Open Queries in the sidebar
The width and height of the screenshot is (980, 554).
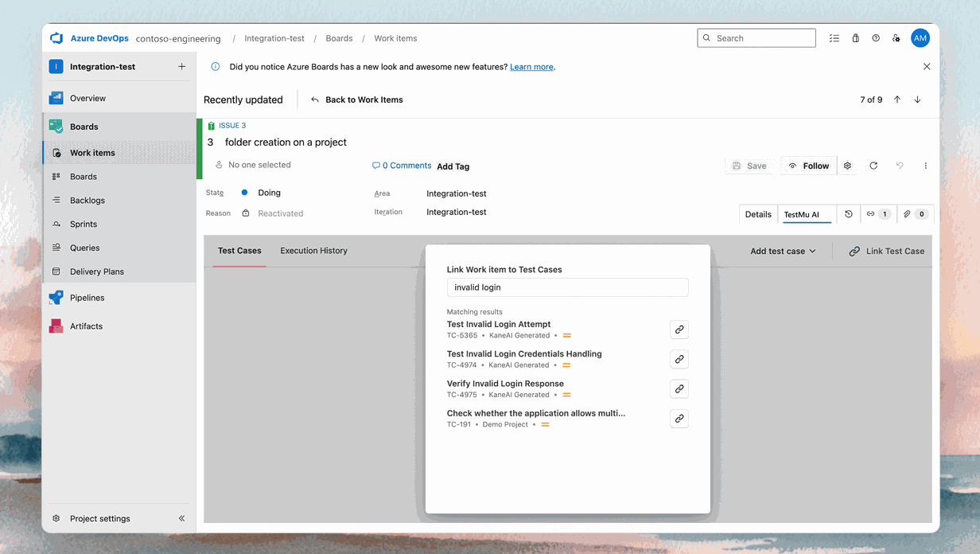click(119, 248)
